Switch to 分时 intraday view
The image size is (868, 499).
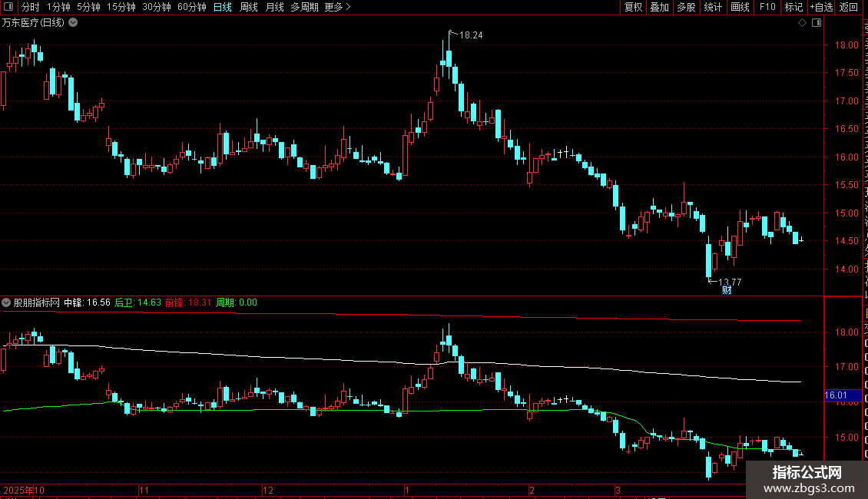(x=31, y=7)
